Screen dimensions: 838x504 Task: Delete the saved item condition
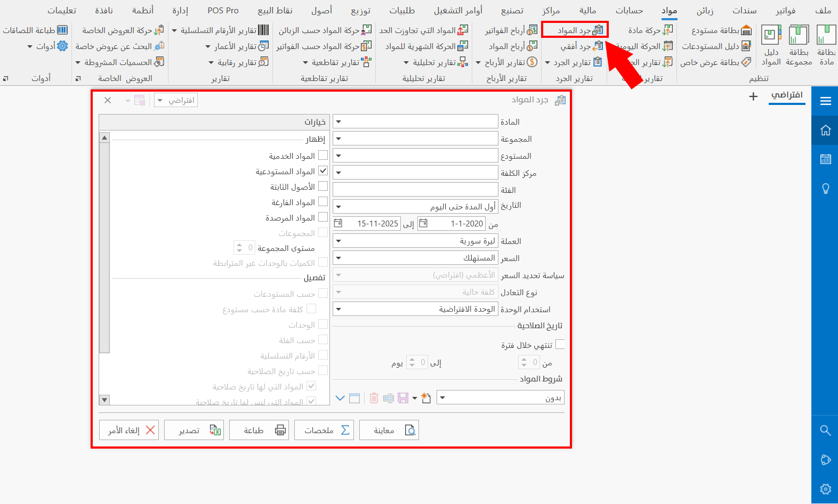click(x=374, y=398)
